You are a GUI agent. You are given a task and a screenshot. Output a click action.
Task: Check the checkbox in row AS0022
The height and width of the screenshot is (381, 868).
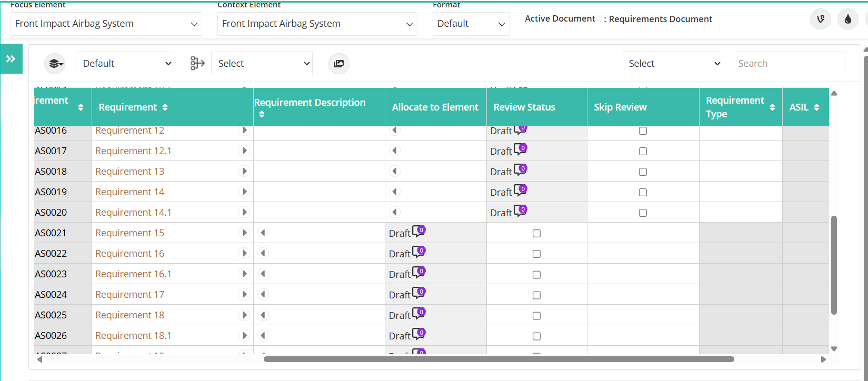pos(536,254)
